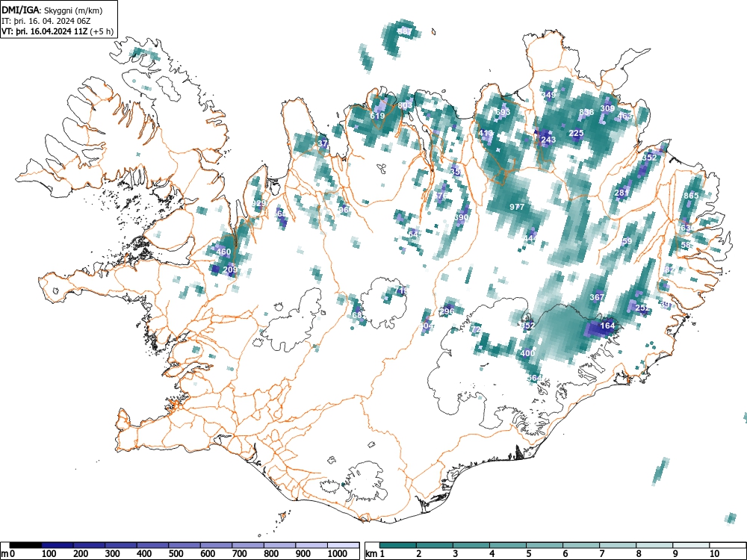The image size is (747, 560).
Task: Click the '5' km legend label
Action: 529,554
